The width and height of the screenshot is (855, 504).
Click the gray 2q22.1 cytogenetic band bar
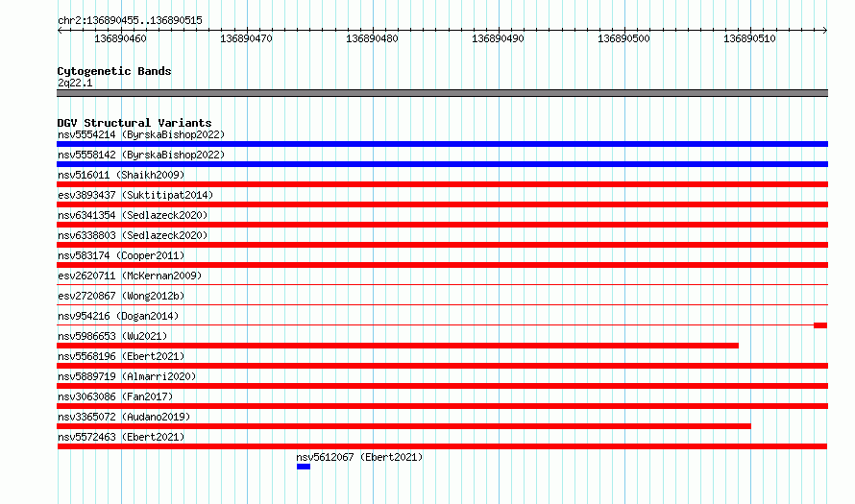coord(442,93)
